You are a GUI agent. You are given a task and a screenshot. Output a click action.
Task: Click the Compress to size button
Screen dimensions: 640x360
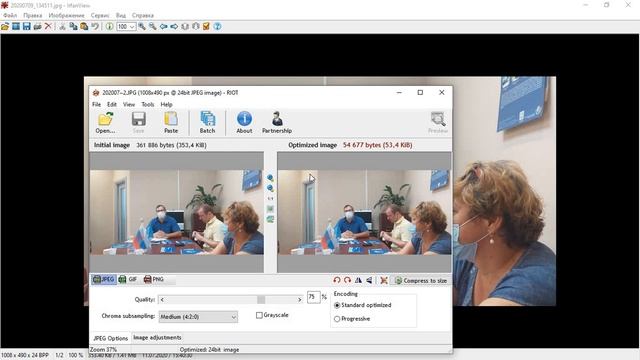click(421, 280)
